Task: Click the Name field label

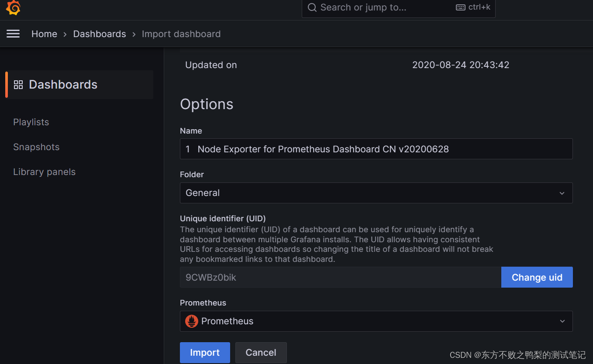Action: pyautogui.click(x=191, y=131)
